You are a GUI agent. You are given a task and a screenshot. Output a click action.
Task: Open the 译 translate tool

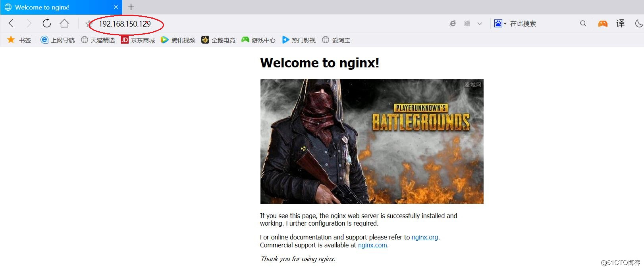coord(620,23)
